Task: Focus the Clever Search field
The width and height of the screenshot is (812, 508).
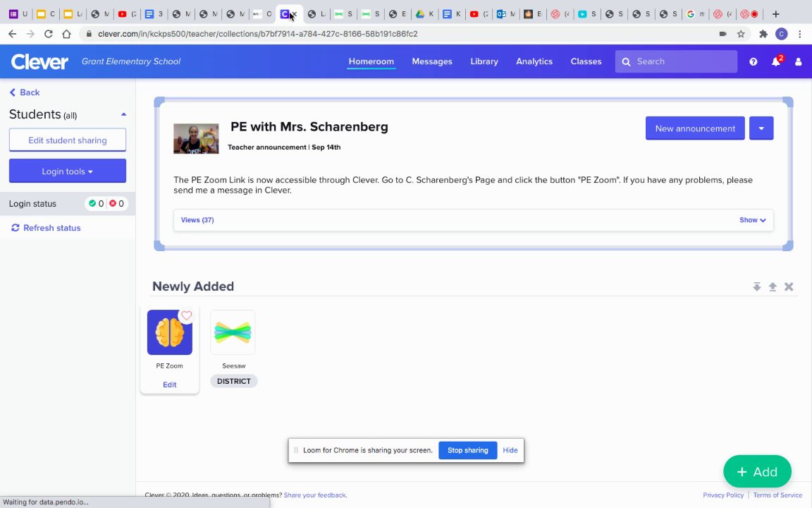Action: click(676, 61)
